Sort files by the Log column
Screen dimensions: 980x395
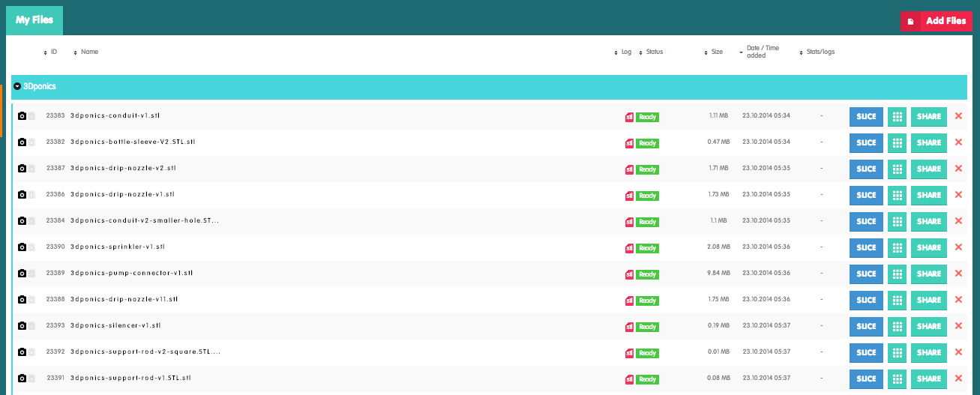click(623, 52)
